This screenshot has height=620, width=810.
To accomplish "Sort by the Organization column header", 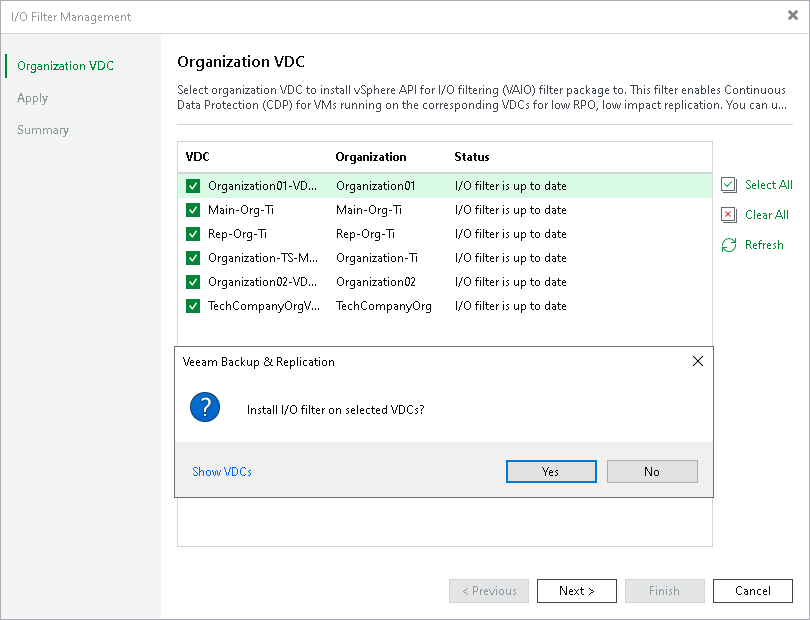I will [x=370, y=157].
